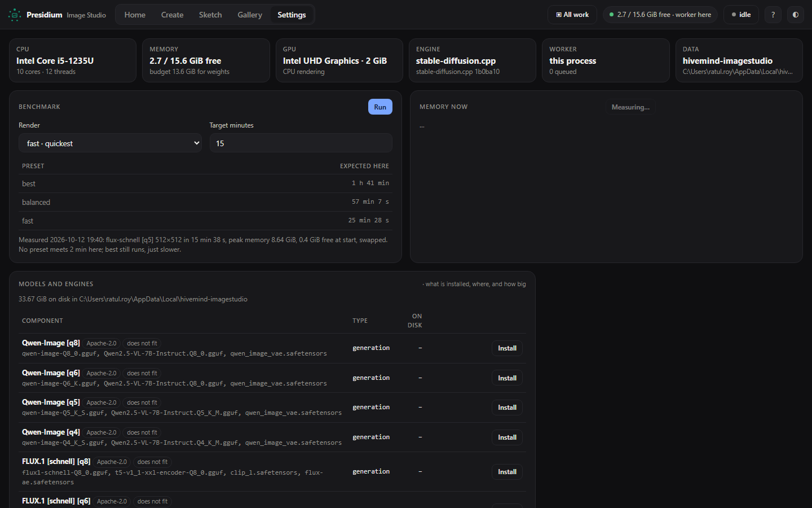This screenshot has height=508, width=812.
Task: Click 'what is installed, where, and how big' text
Action: click(474, 284)
